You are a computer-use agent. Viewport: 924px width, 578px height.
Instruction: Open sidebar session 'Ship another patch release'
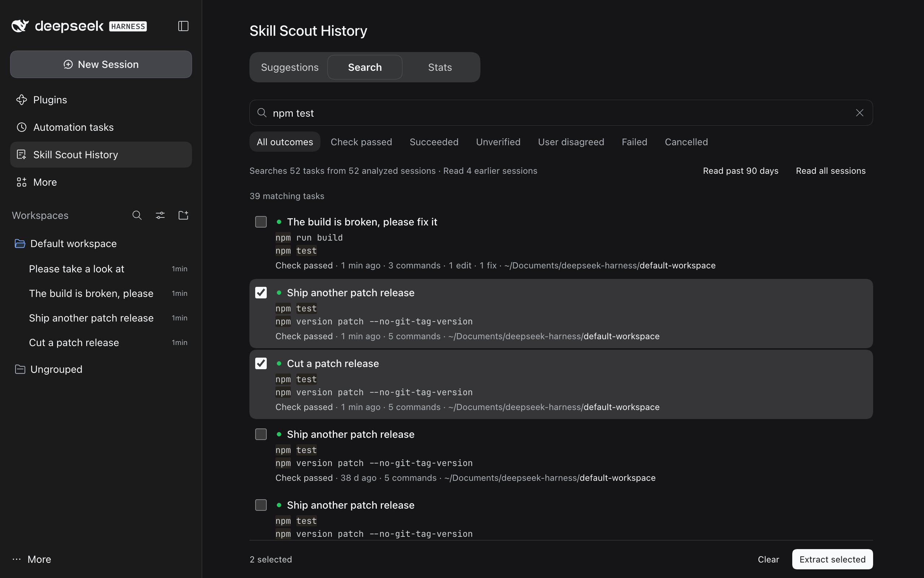(x=101, y=318)
